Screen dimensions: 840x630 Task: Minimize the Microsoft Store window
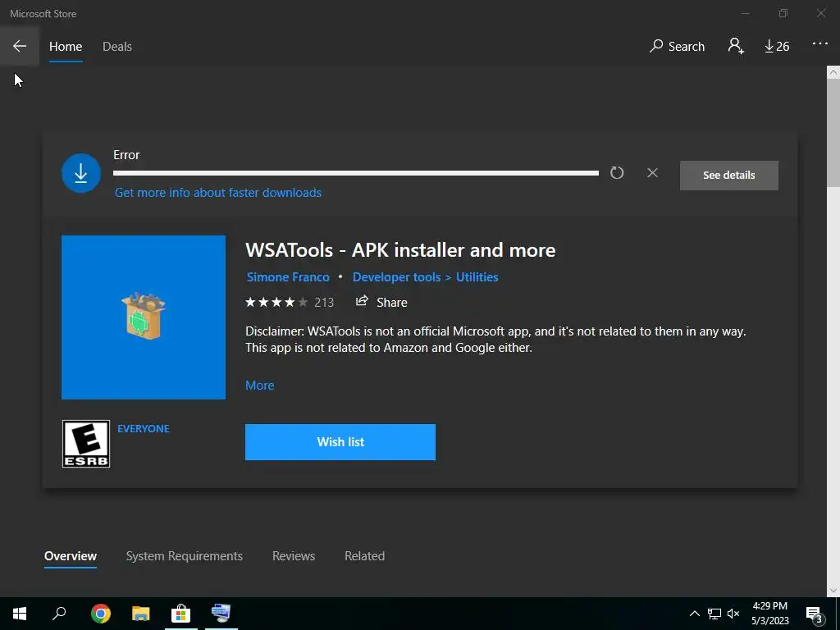(745, 13)
